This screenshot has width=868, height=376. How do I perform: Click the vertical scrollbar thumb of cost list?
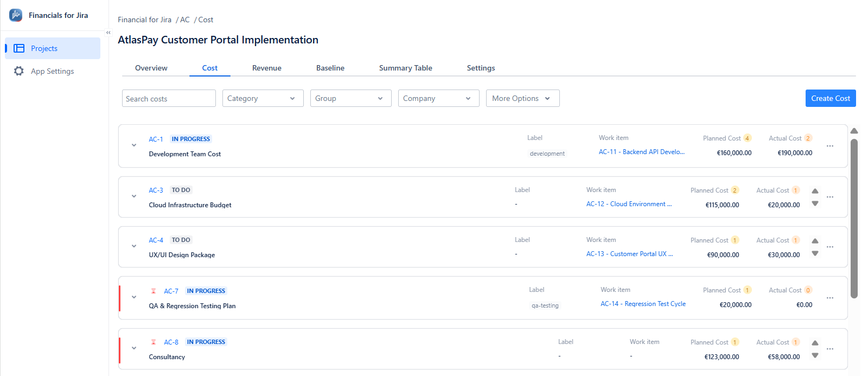pos(854,219)
